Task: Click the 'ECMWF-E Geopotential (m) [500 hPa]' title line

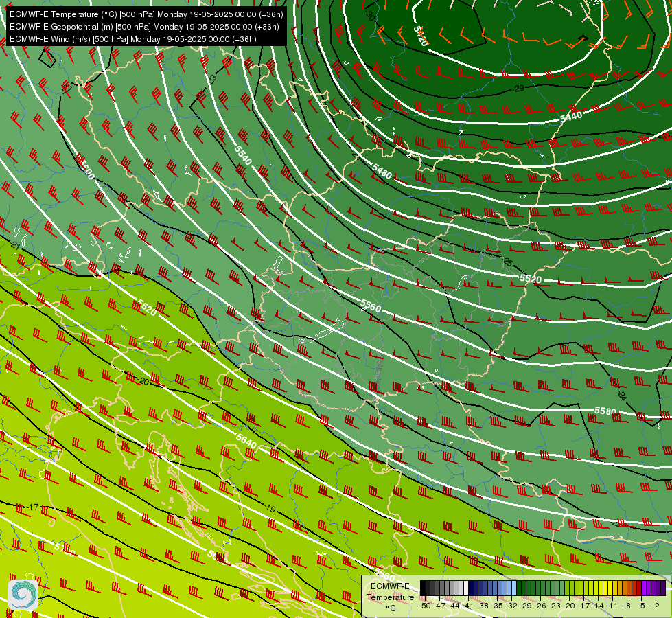Action: point(144,27)
